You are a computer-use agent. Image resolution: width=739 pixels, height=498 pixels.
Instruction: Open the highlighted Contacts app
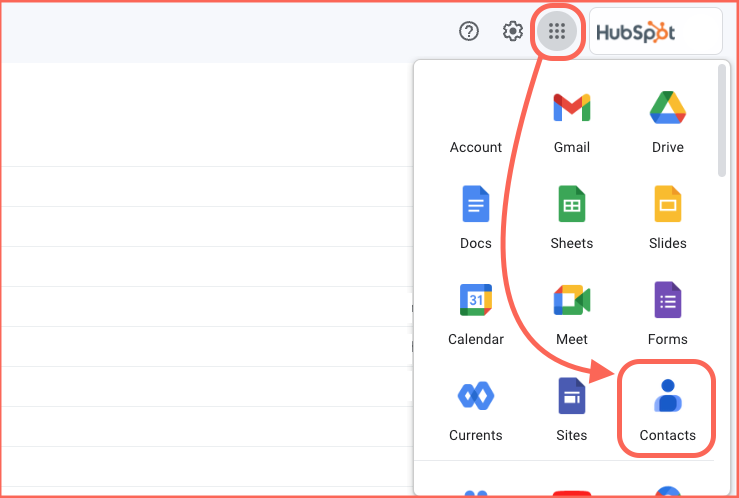[667, 396]
